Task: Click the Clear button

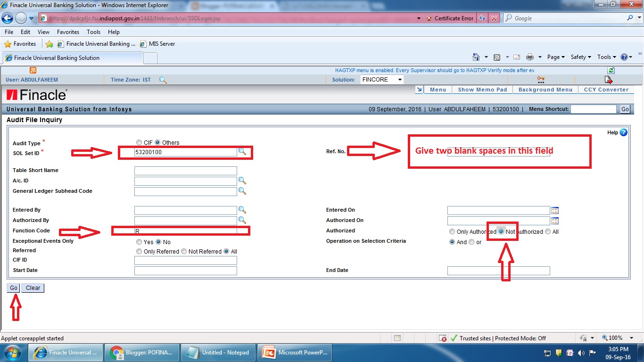Action: (x=32, y=288)
